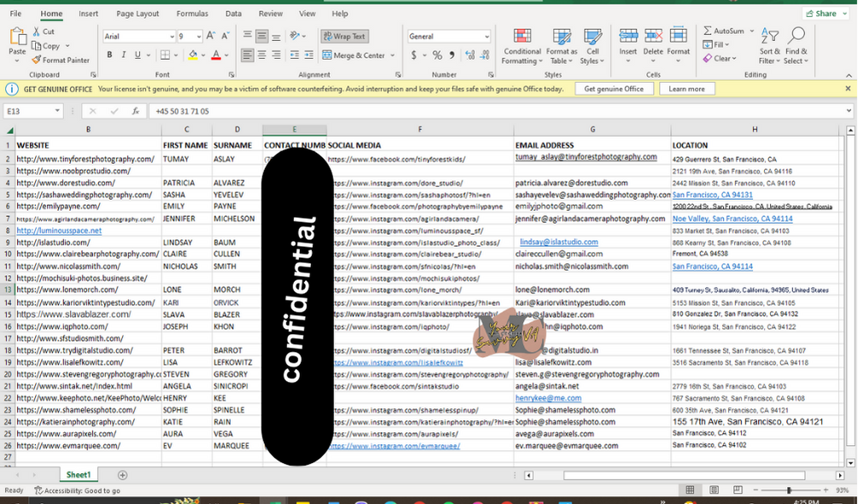Image resolution: width=858 pixels, height=504 pixels.
Task: Select the Format Painter brush
Action: 37,60
